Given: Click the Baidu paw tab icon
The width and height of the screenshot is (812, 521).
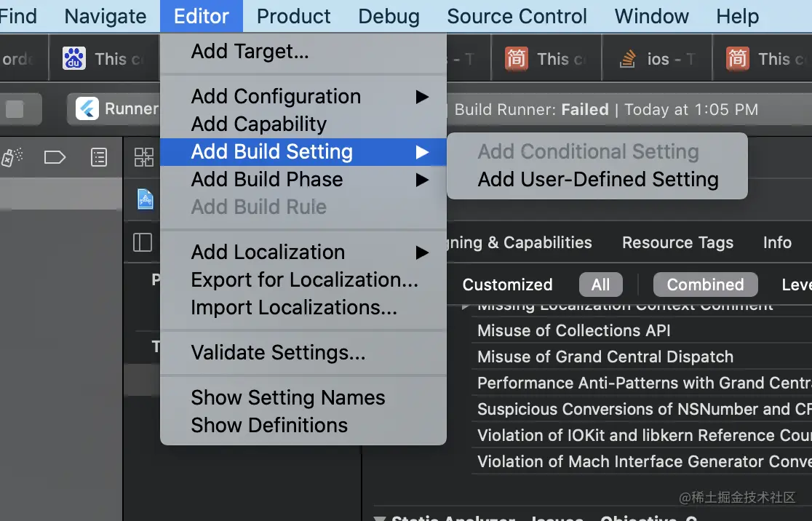Looking at the screenshot, I should pos(74,58).
